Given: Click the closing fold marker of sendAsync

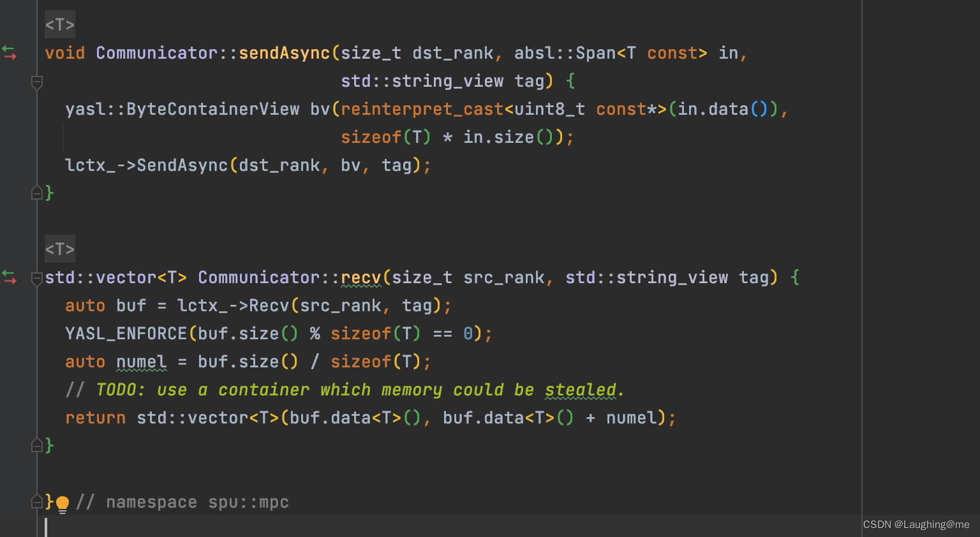Looking at the screenshot, I should [x=37, y=193].
